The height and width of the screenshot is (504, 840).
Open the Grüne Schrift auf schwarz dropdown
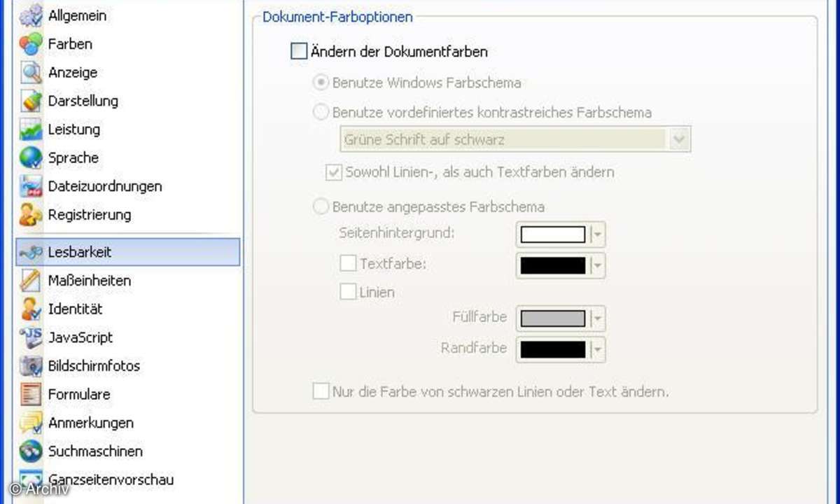(515, 139)
